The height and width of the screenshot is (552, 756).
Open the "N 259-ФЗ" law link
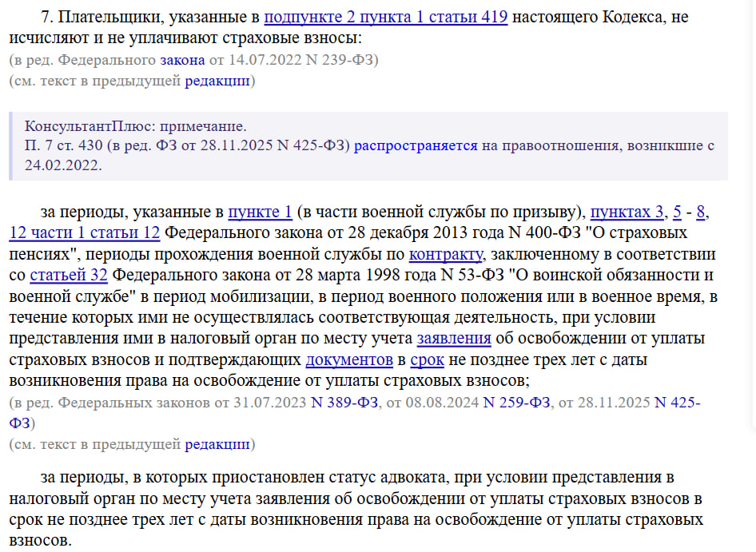tap(517, 403)
